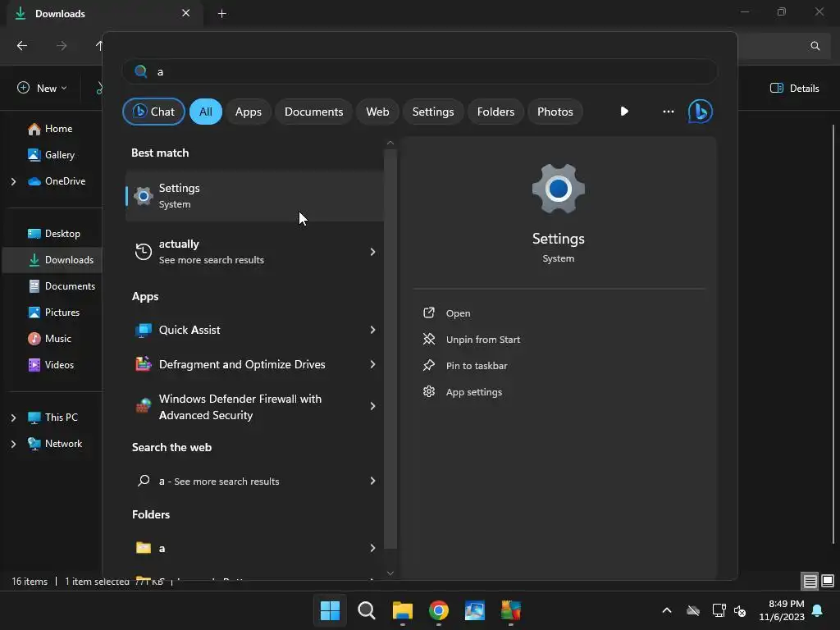Open the folder 'a' icon
Viewport: 840px width, 630px height.
(x=143, y=547)
